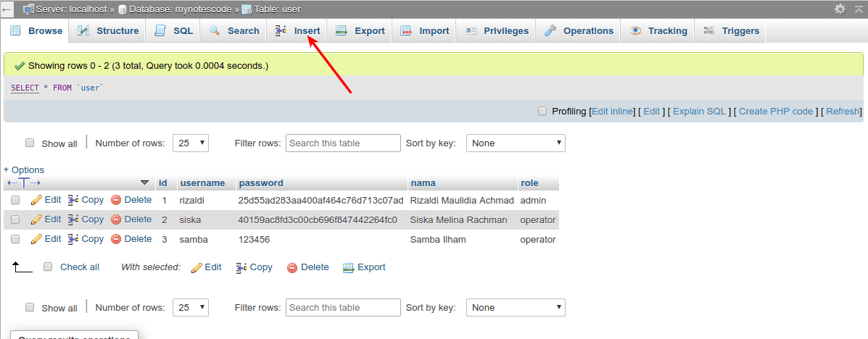
Task: Open the Insert tab
Action: click(x=298, y=31)
